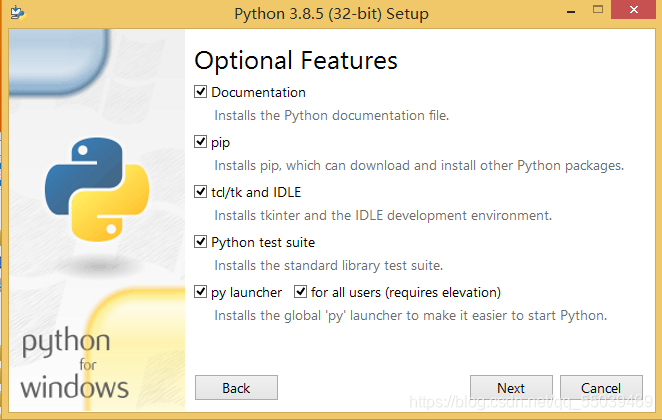Go to the previous page with Back
Viewport: 662px width, 420px height.
[x=236, y=387]
